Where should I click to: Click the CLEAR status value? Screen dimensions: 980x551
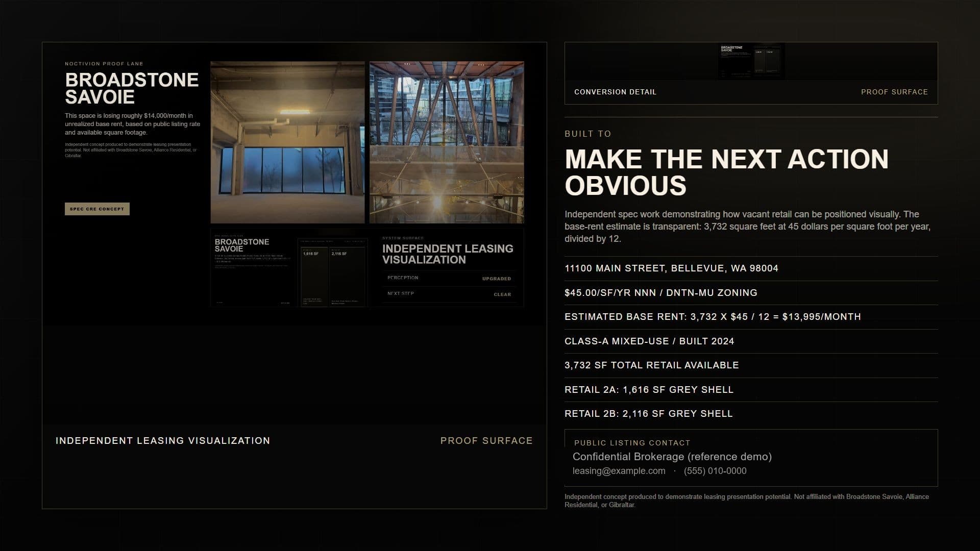(502, 294)
